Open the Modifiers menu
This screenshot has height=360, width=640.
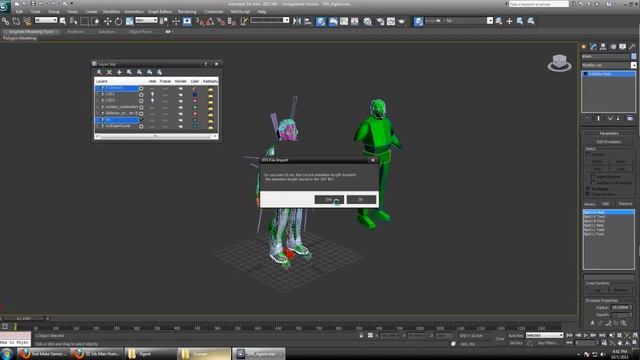111,11
